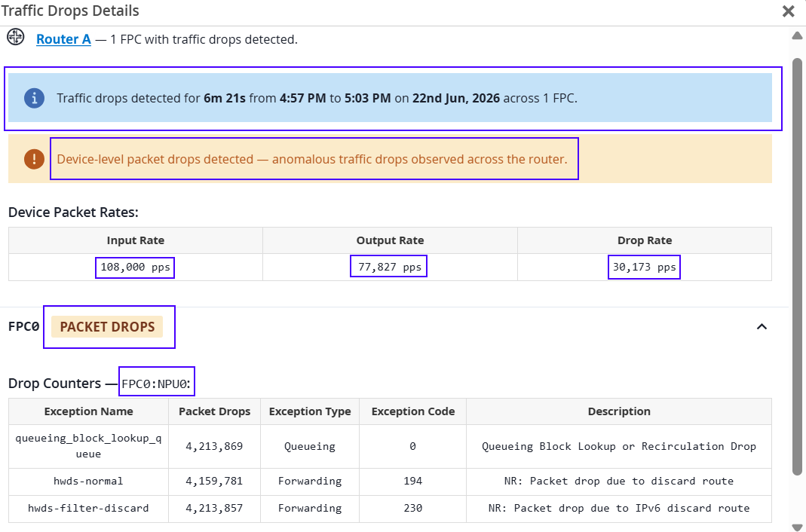Click the Exception Type column header

310,411
